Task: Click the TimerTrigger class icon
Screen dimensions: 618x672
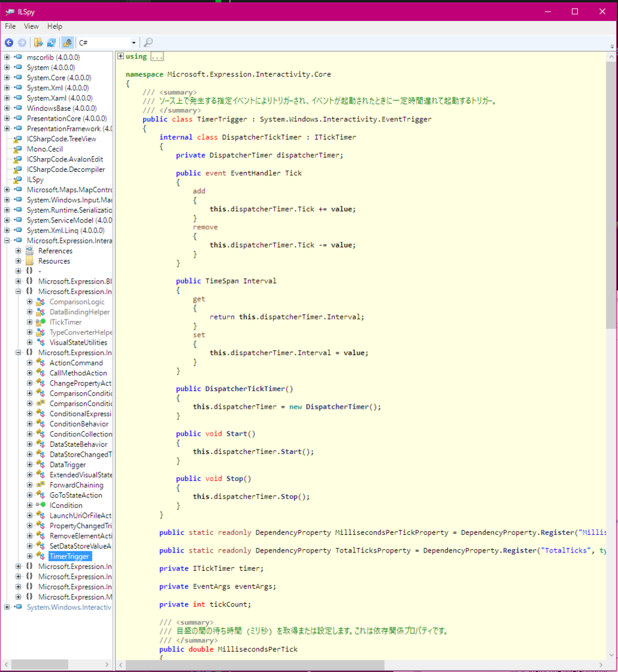Action: [x=41, y=556]
